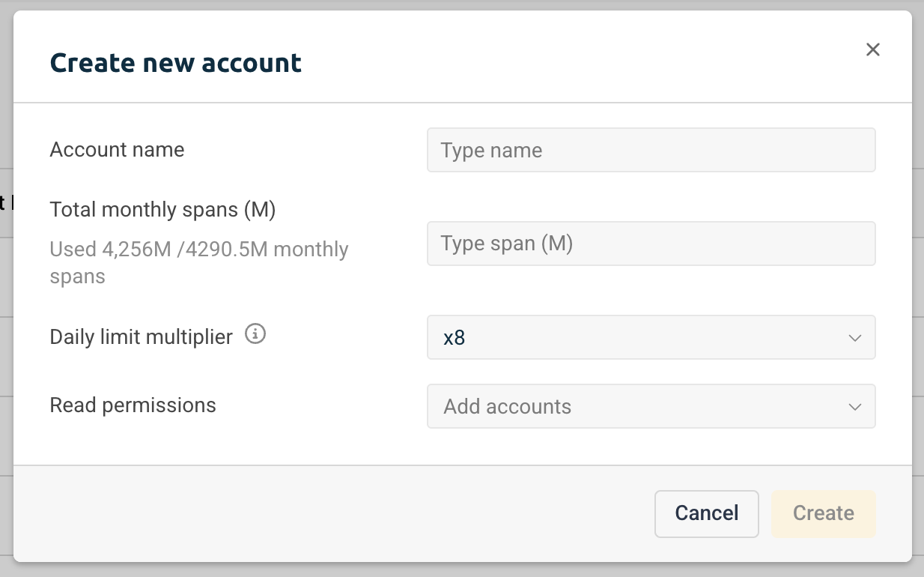Click the Read permissions label
Viewport: 924px width, 577px height.
tap(133, 405)
